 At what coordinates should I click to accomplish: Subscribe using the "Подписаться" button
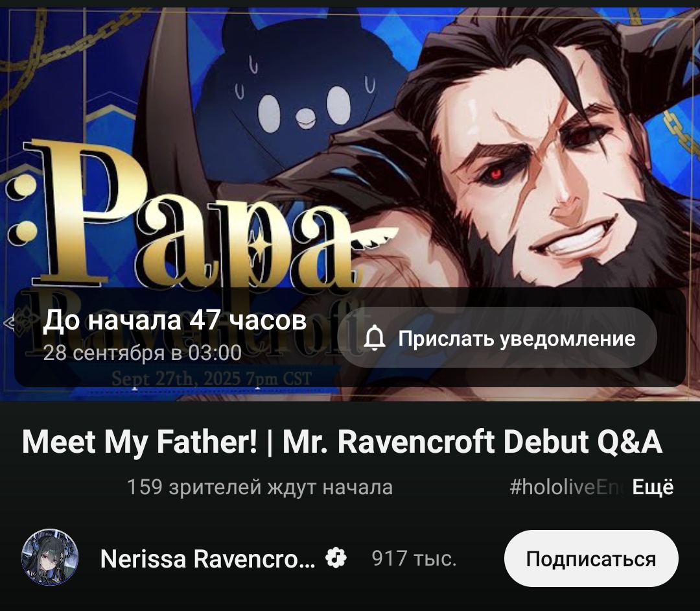[591, 558]
